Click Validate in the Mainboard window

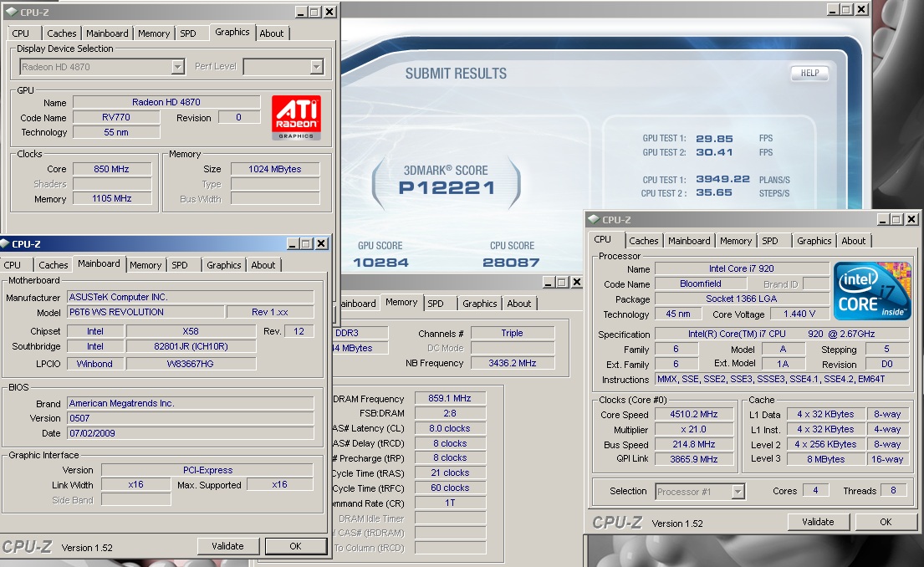pos(228,546)
